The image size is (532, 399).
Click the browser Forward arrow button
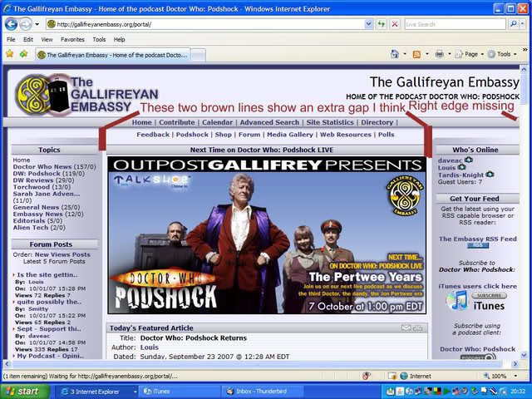[25, 24]
